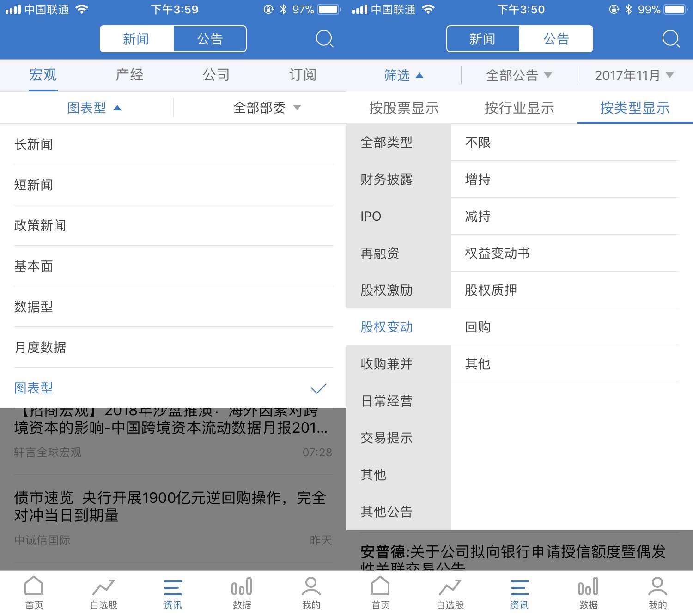Pick 减持 subtype
This screenshot has height=616, width=693.
point(571,216)
